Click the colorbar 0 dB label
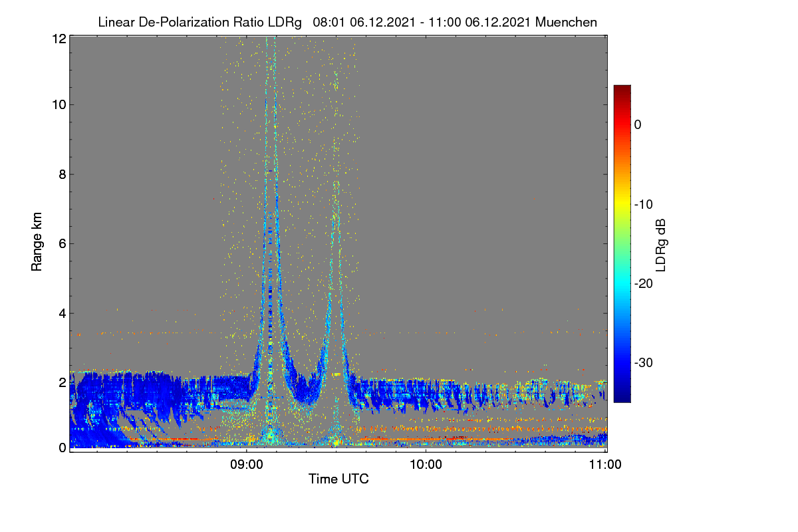Screen dimensions: 798x532 click(638, 124)
